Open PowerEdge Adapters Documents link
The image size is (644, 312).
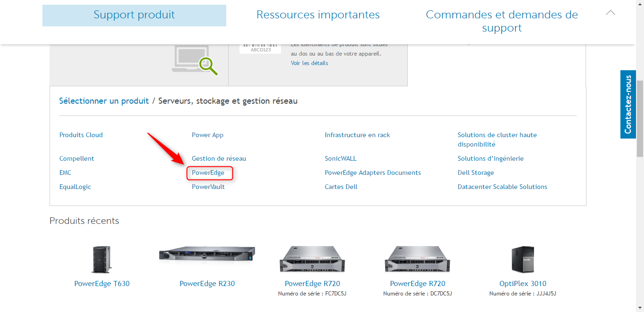[373, 172]
